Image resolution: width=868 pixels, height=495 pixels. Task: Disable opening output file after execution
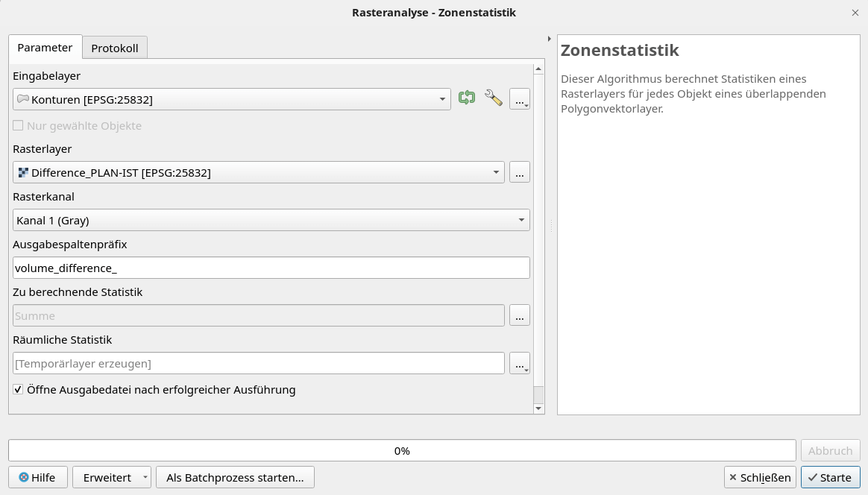click(x=17, y=389)
